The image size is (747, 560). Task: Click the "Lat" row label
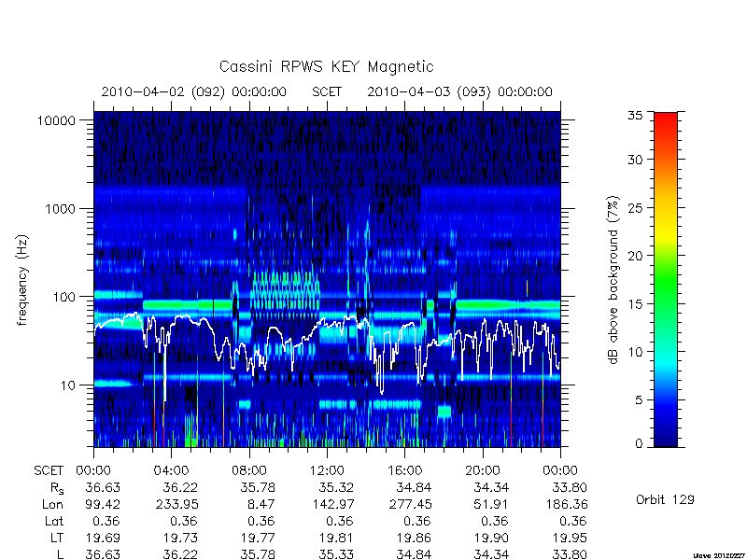point(54,521)
